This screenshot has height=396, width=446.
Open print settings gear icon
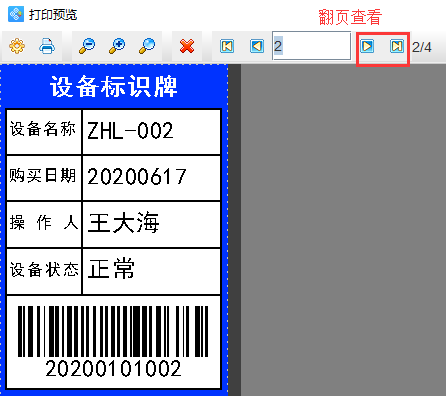click(17, 46)
